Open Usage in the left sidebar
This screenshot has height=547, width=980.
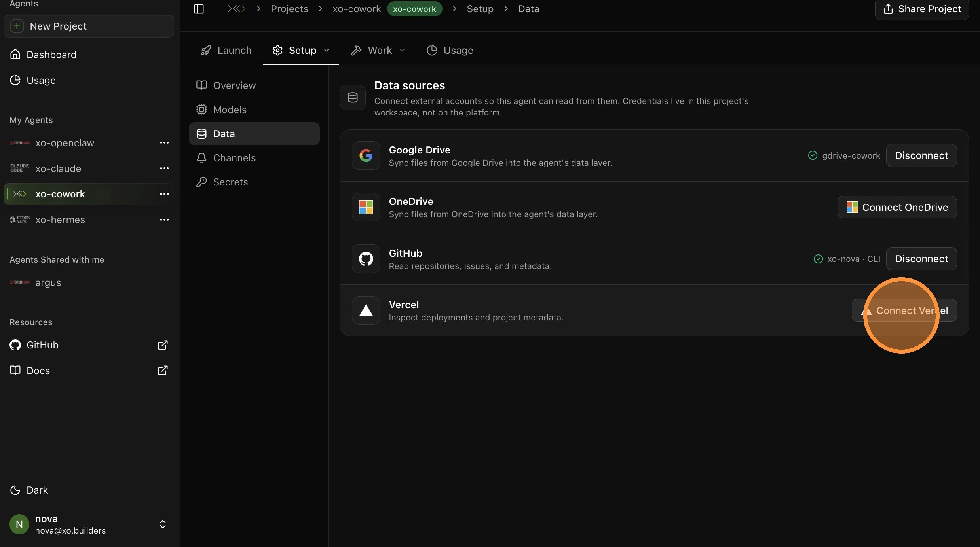click(88, 80)
